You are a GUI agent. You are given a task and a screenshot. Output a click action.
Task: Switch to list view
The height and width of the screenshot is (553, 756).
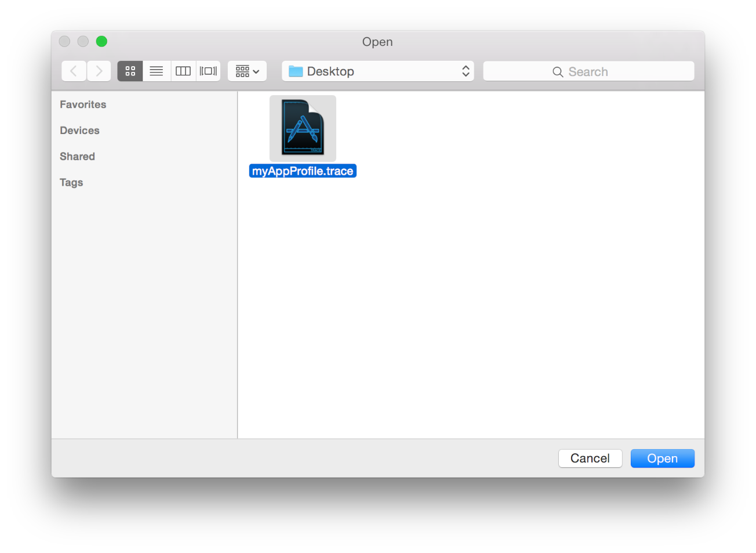click(x=157, y=71)
